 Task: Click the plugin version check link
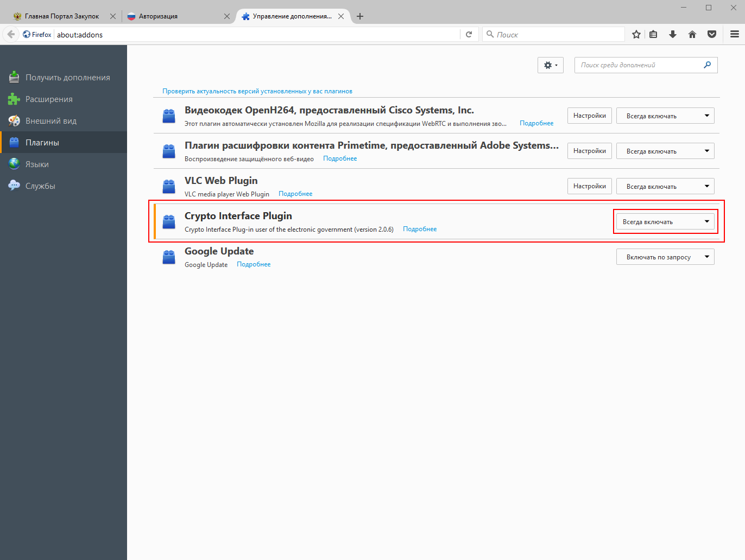click(257, 91)
